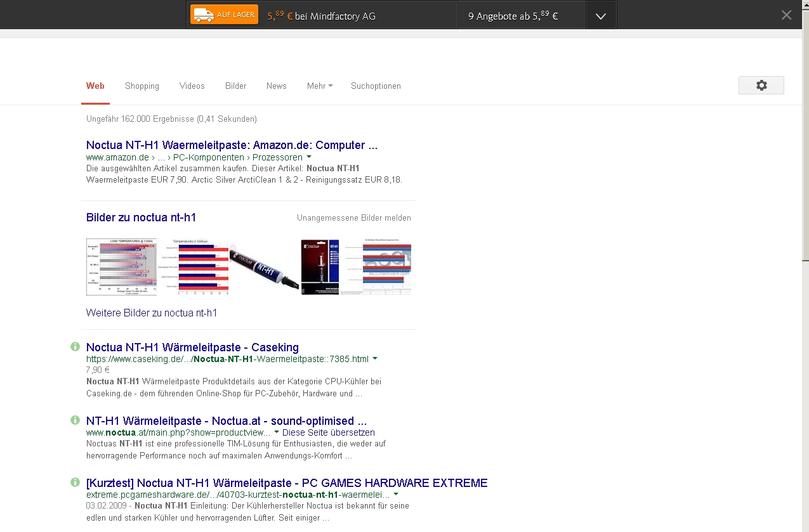Click the orange AUF LAGER truck badge
Image resolution: width=809 pixels, height=532 pixels.
[x=224, y=15]
